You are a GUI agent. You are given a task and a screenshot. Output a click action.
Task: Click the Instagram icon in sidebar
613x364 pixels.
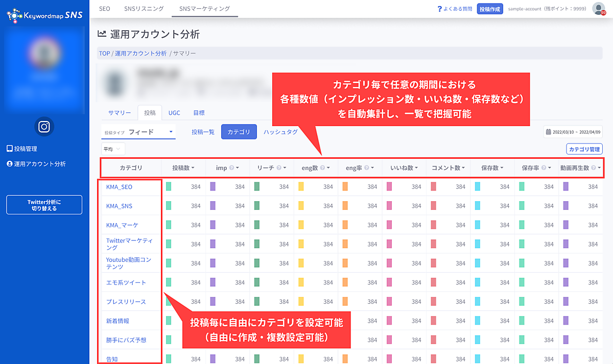pyautogui.click(x=44, y=127)
